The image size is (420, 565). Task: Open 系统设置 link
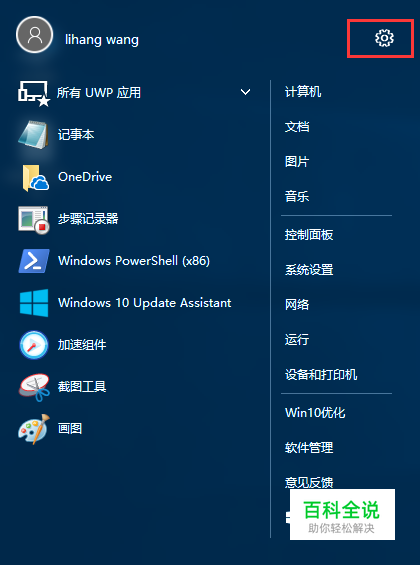(x=309, y=270)
